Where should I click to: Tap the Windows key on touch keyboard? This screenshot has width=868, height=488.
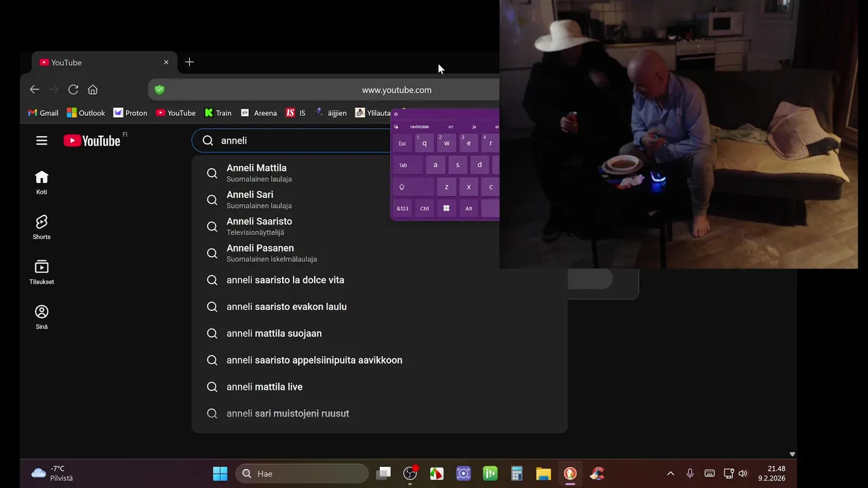click(446, 208)
